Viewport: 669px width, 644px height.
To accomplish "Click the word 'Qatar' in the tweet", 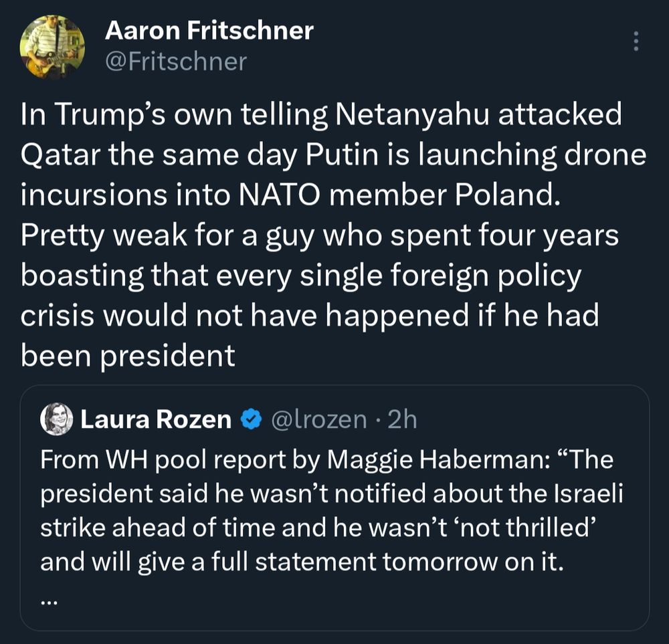I will click(x=60, y=155).
